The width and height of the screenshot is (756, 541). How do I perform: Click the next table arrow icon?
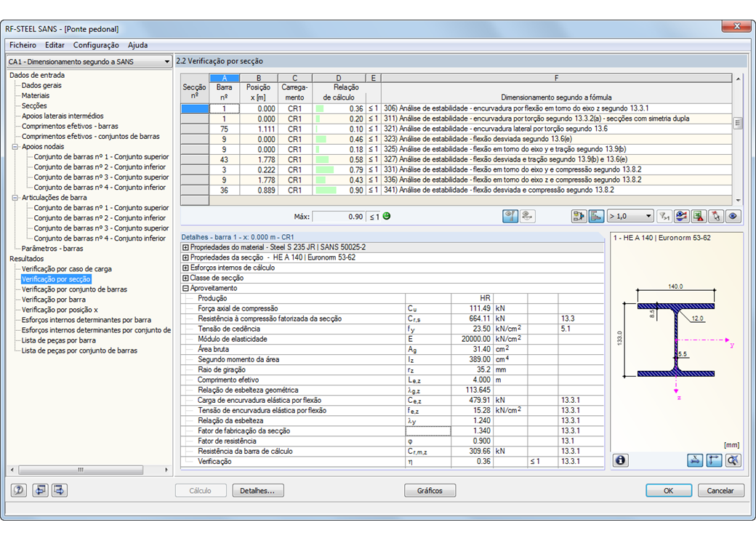coord(60,490)
